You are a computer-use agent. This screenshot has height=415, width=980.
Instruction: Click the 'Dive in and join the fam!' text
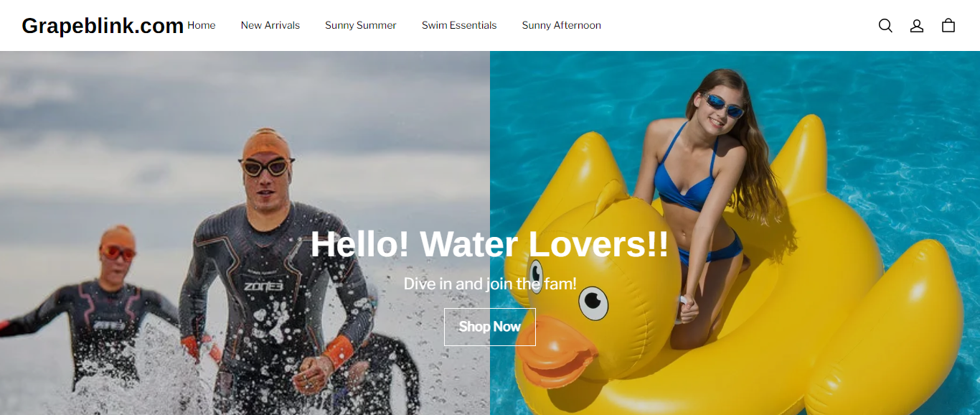click(490, 284)
